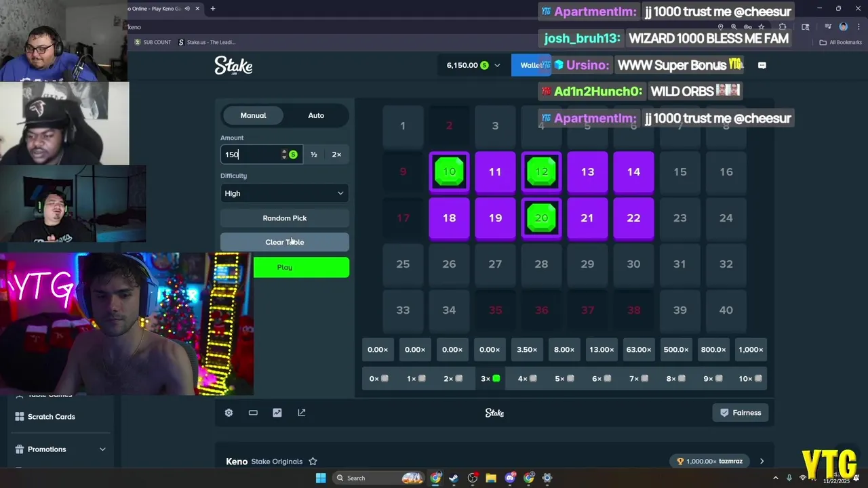Open Steam from the taskbar
The height and width of the screenshot is (488, 868).
454,478
